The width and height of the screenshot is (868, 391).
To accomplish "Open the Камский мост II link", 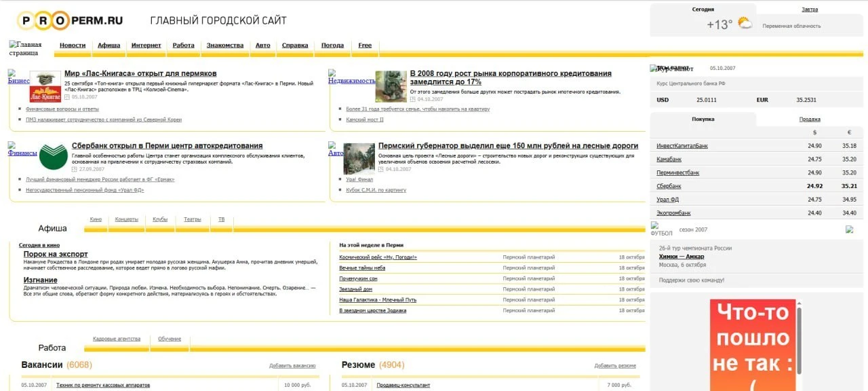I will tap(365, 119).
